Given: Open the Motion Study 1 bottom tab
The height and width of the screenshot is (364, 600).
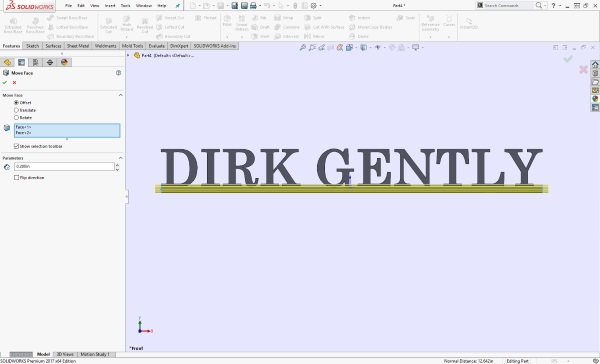Looking at the screenshot, I should pyautogui.click(x=95, y=354).
